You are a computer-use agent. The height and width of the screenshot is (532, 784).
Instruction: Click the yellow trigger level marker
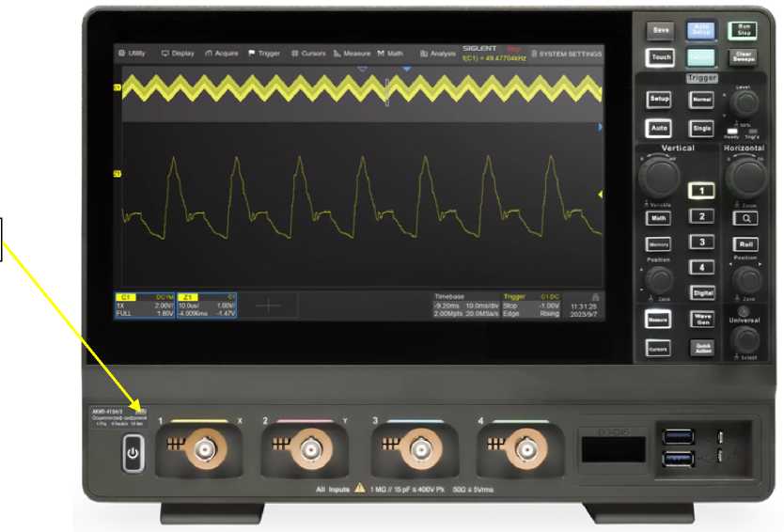(x=601, y=195)
